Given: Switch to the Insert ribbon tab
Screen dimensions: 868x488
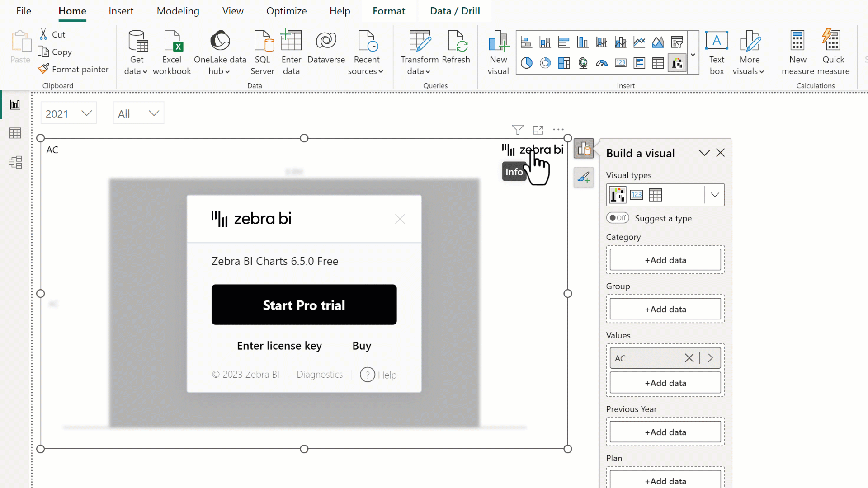Looking at the screenshot, I should click(121, 11).
